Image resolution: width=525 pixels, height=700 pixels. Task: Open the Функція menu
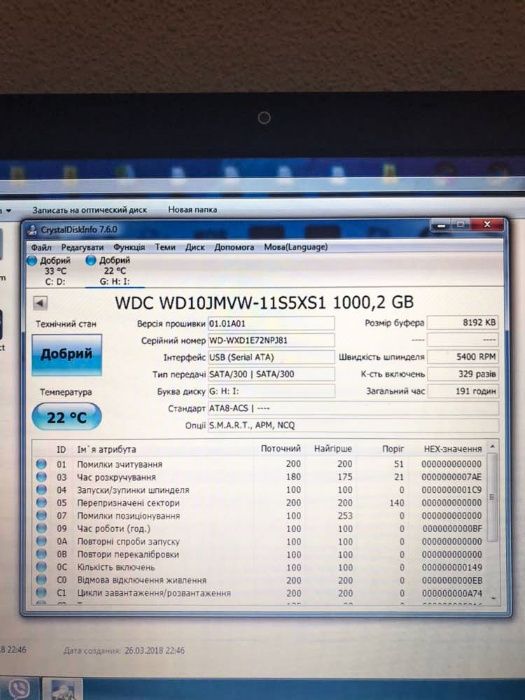(129, 247)
